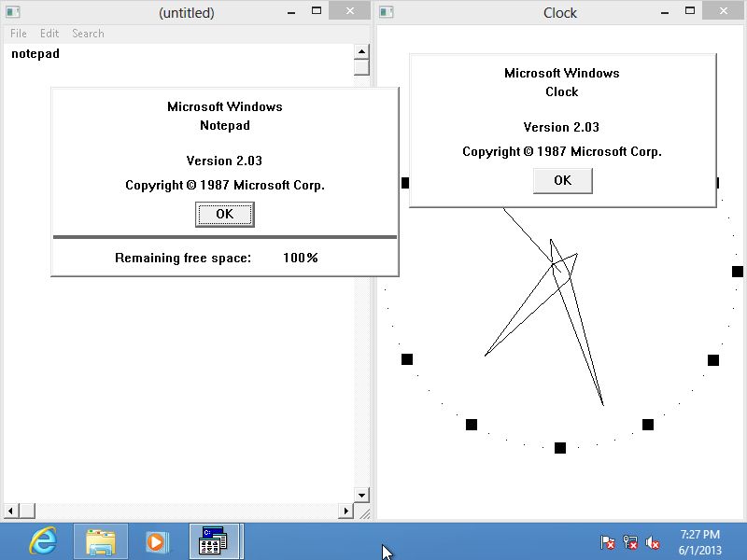The height and width of the screenshot is (560, 747).
Task: Open the Search menu in Notepad
Action: coord(88,34)
